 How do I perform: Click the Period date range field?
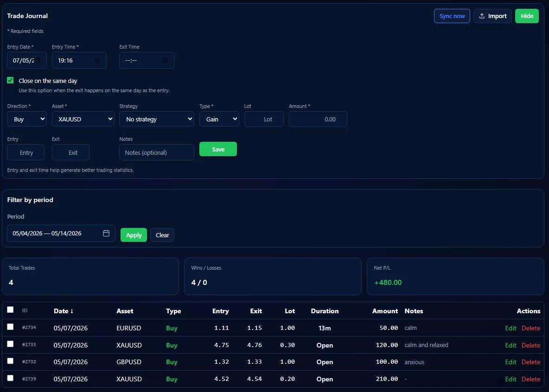[x=61, y=233]
